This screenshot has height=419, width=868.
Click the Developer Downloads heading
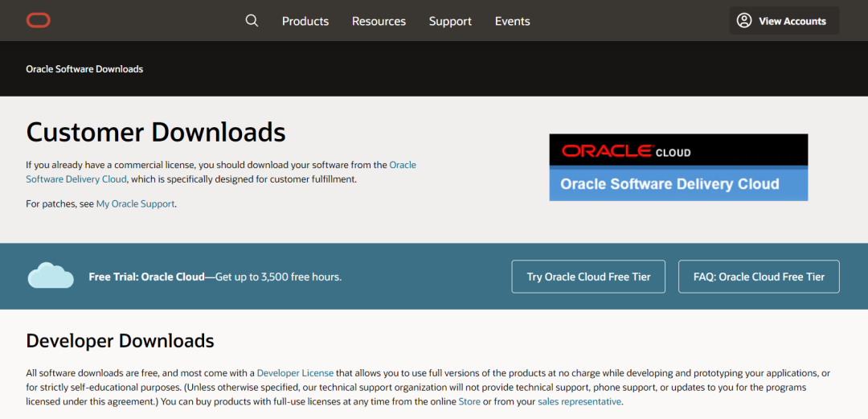pos(120,341)
